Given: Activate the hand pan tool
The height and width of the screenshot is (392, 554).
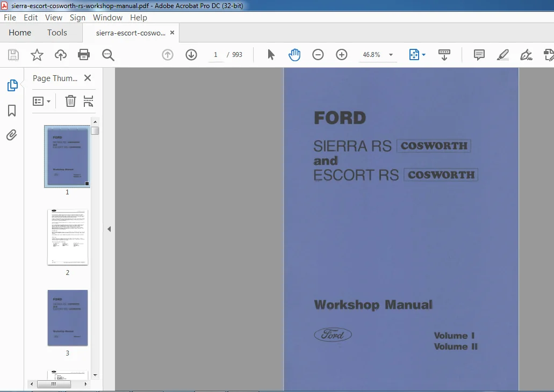Looking at the screenshot, I should [x=294, y=55].
